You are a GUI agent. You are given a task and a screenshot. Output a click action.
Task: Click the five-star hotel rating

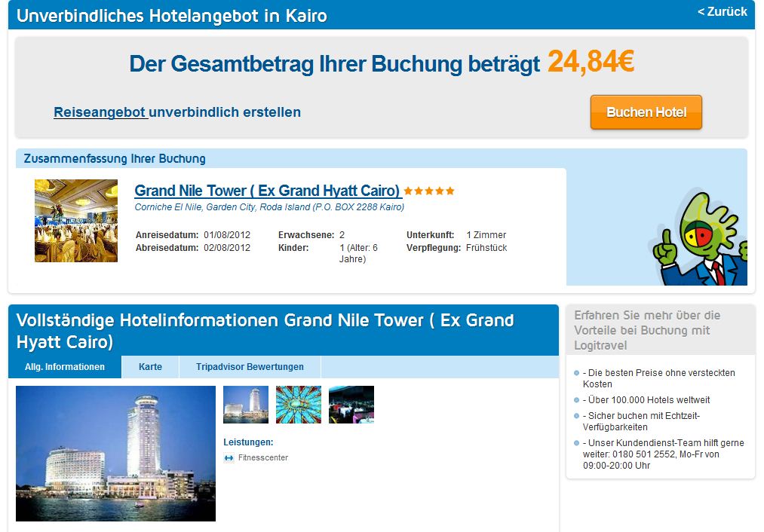[429, 191]
